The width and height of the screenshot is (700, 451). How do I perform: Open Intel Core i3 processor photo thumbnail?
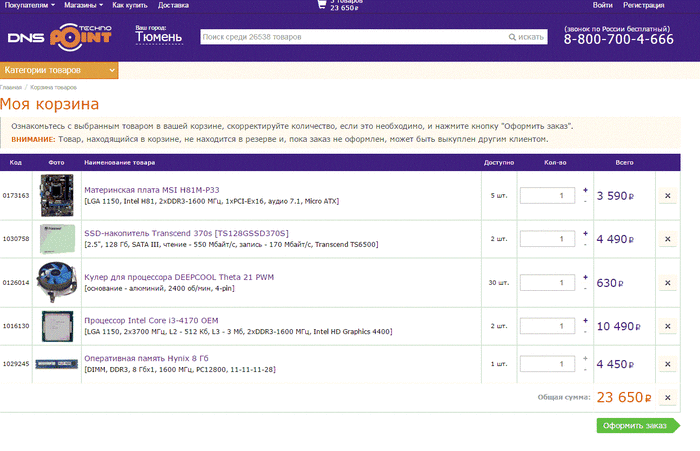57,326
